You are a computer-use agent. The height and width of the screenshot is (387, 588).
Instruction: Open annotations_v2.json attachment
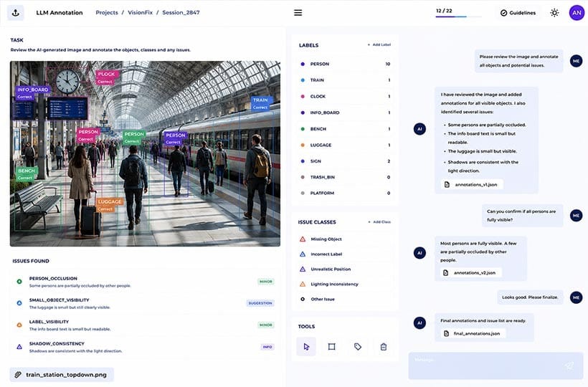tap(470, 272)
